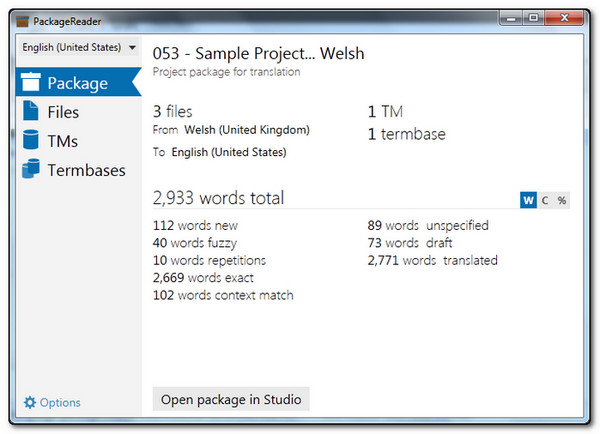Screen dimensions: 600x434
Task: Click the 1 TM summary text
Action: (385, 112)
